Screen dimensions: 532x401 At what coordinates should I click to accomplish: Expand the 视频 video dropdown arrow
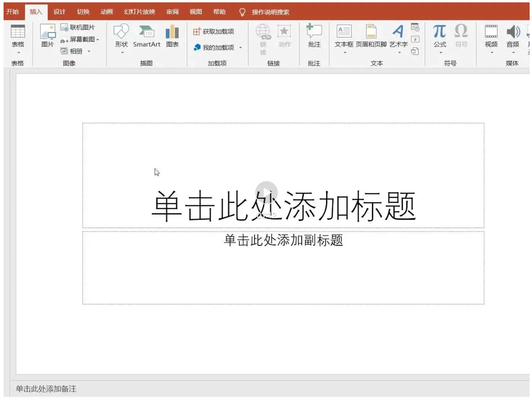point(492,53)
